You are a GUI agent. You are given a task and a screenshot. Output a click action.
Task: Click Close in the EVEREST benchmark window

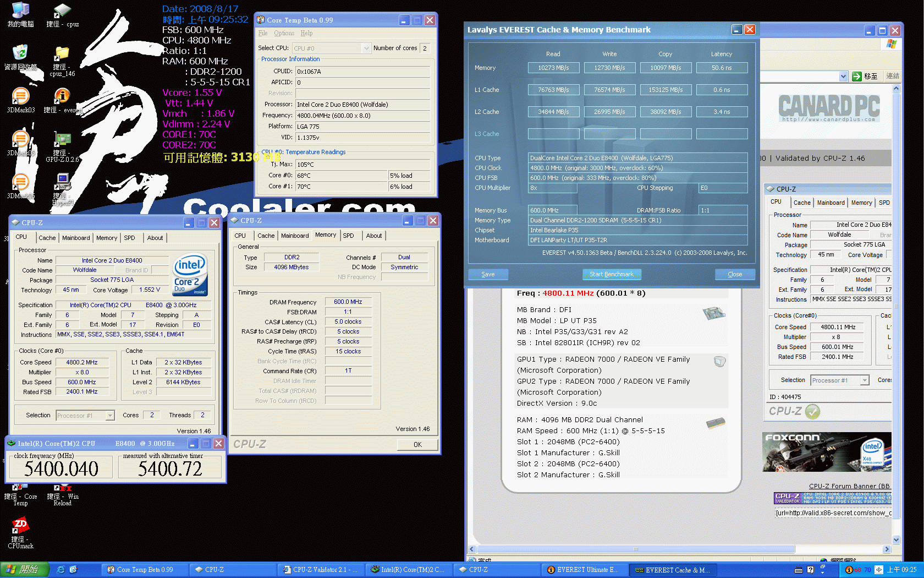tap(735, 274)
